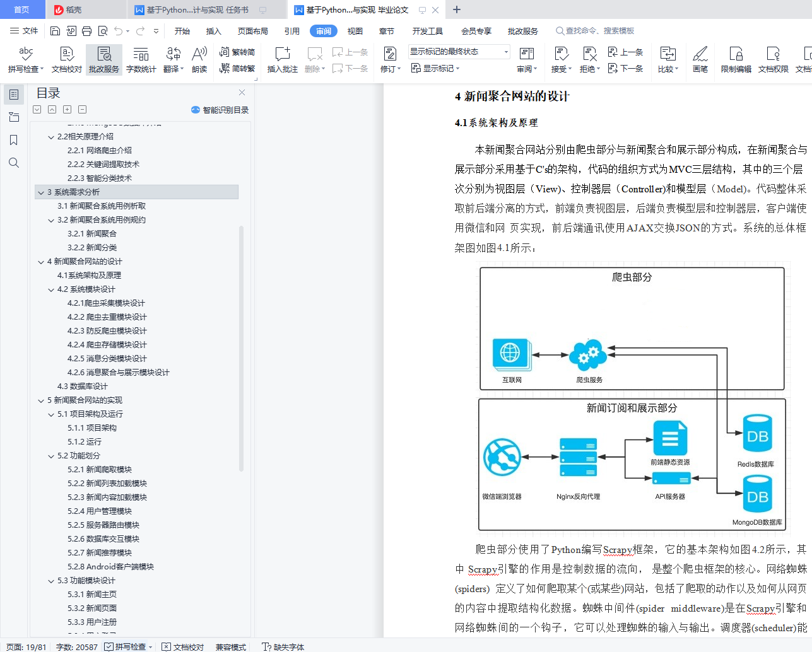Click the minus-box icon in 目录 panel

point(83,110)
